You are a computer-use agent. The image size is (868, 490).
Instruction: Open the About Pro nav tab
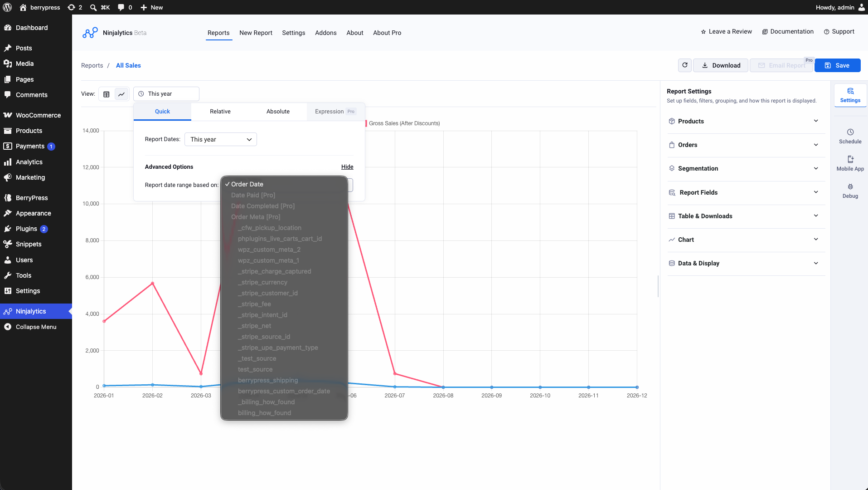(x=387, y=33)
